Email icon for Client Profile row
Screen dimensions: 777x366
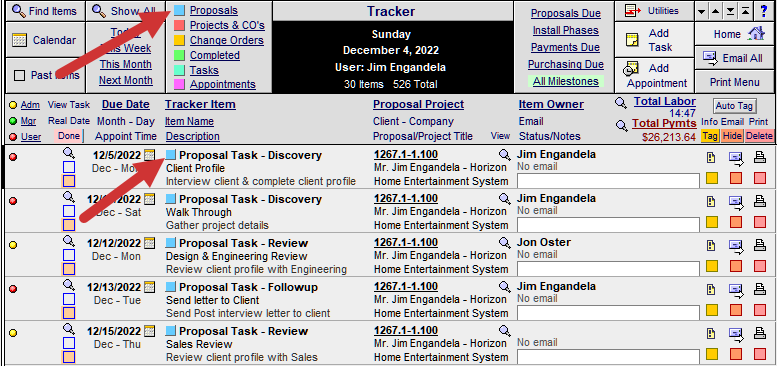click(x=735, y=157)
